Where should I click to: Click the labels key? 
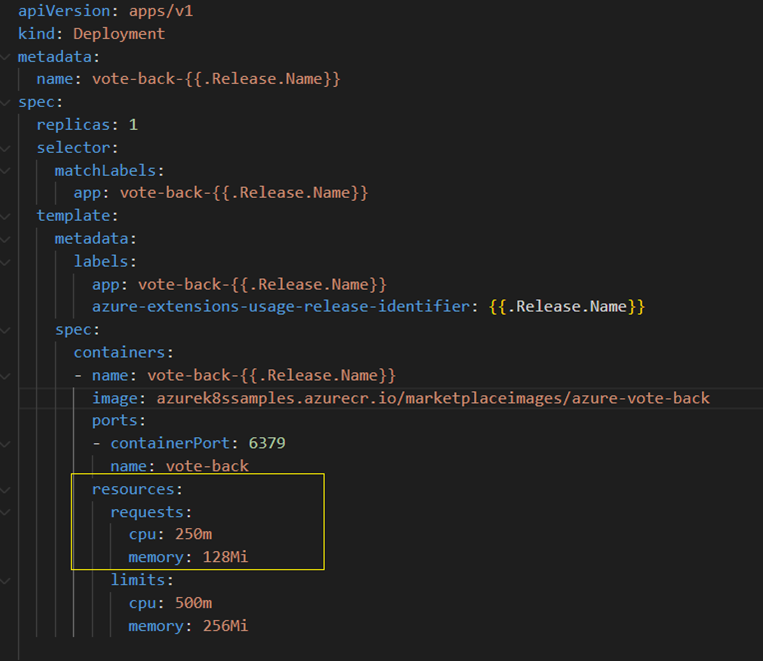click(101, 261)
